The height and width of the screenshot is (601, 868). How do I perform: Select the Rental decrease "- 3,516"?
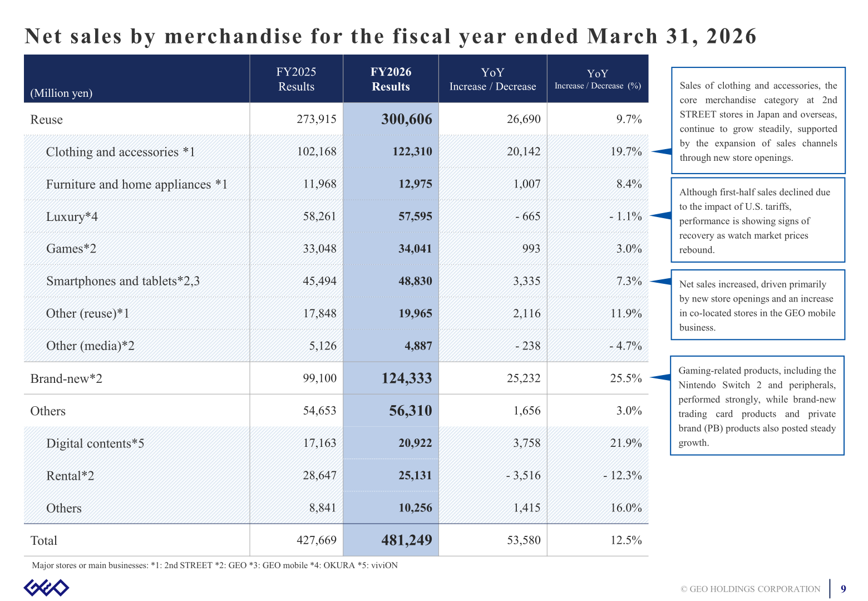tap(523, 475)
